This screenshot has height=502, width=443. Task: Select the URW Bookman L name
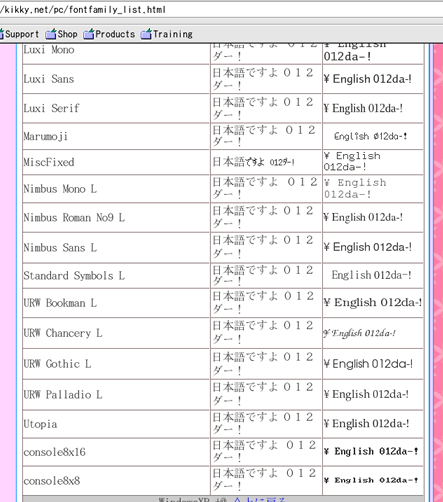(x=60, y=303)
